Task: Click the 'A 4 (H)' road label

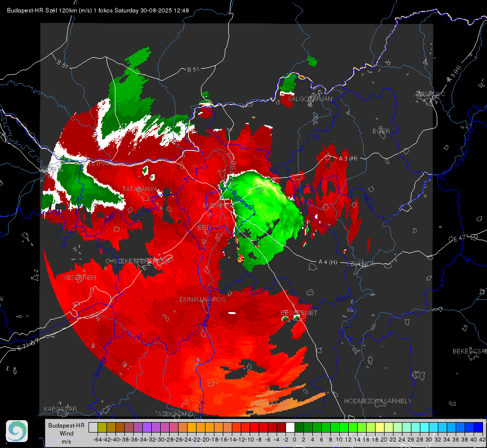Action: coord(328,262)
